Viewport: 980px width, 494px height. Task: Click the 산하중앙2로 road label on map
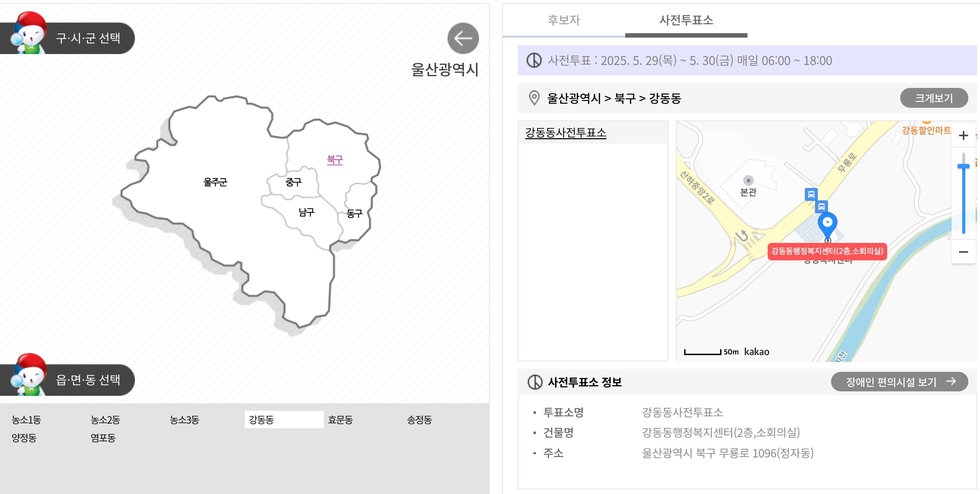coord(696,187)
